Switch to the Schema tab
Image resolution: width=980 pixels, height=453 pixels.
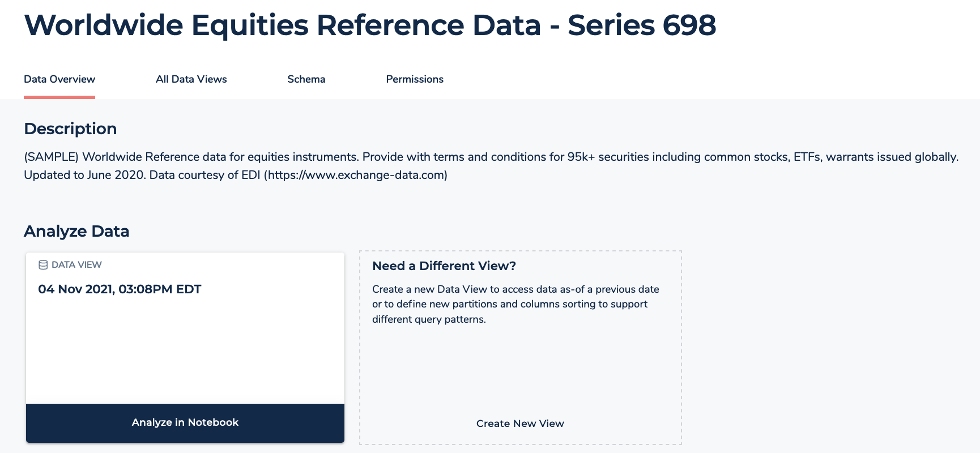306,79
